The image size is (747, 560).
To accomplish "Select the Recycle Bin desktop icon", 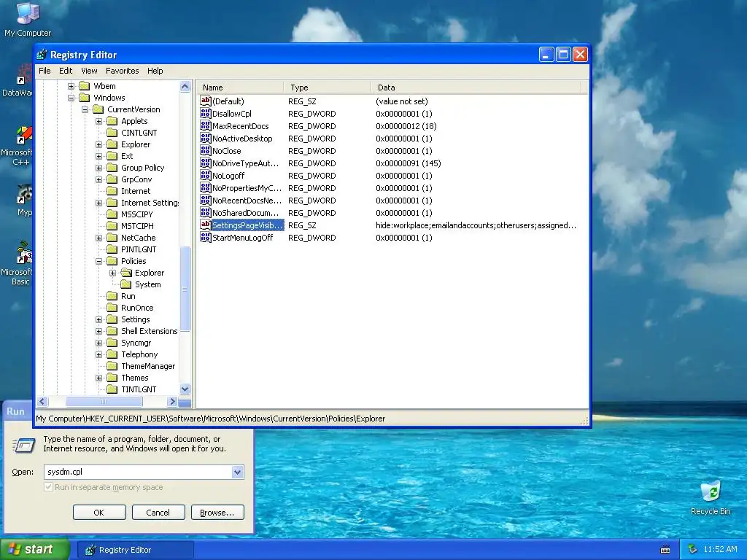I will (x=711, y=498).
